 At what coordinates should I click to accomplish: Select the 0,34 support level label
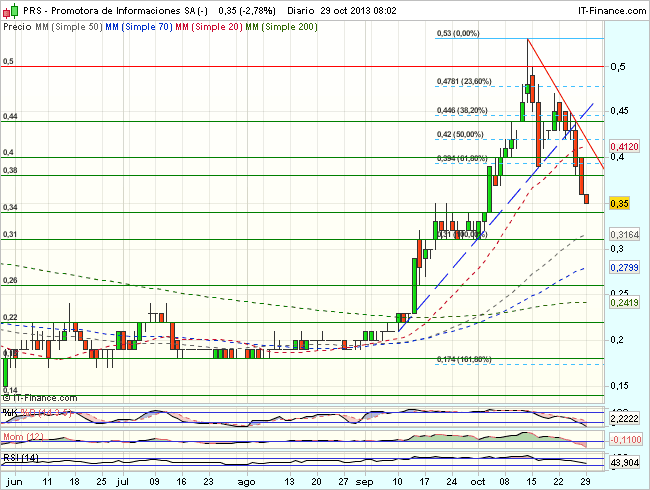click(10, 207)
